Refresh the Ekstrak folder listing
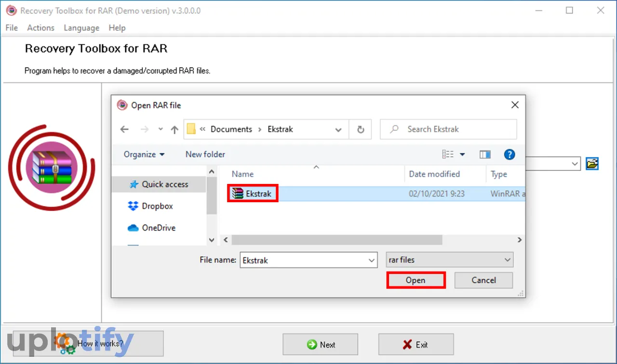The width and height of the screenshot is (617, 364). [x=360, y=130]
